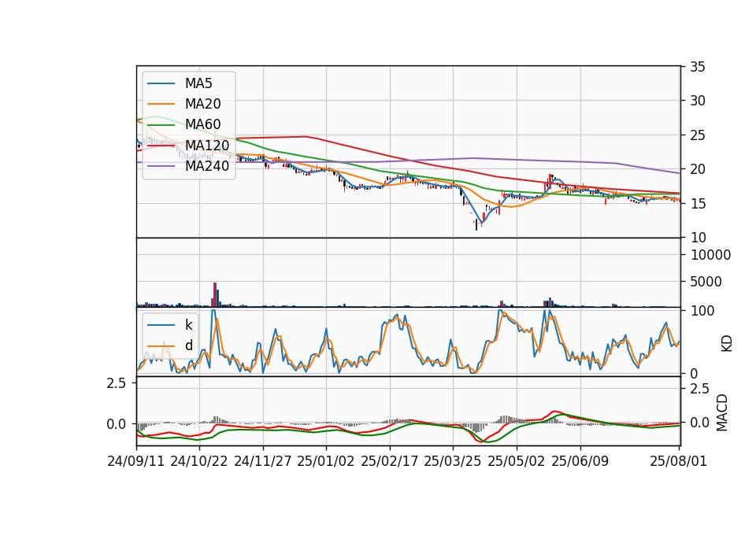Click the k legend label in KD panel

tap(188, 325)
